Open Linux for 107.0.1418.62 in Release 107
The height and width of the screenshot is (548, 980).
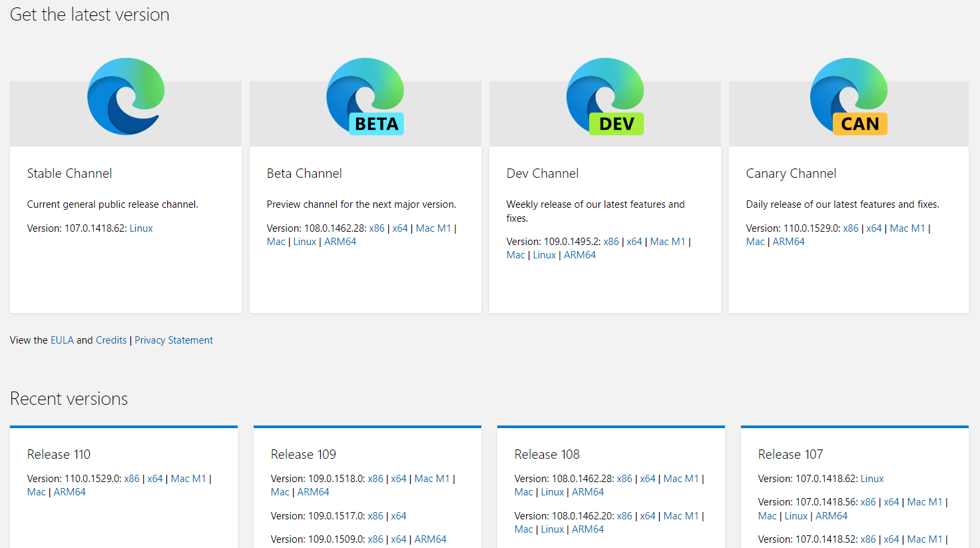[872, 479]
